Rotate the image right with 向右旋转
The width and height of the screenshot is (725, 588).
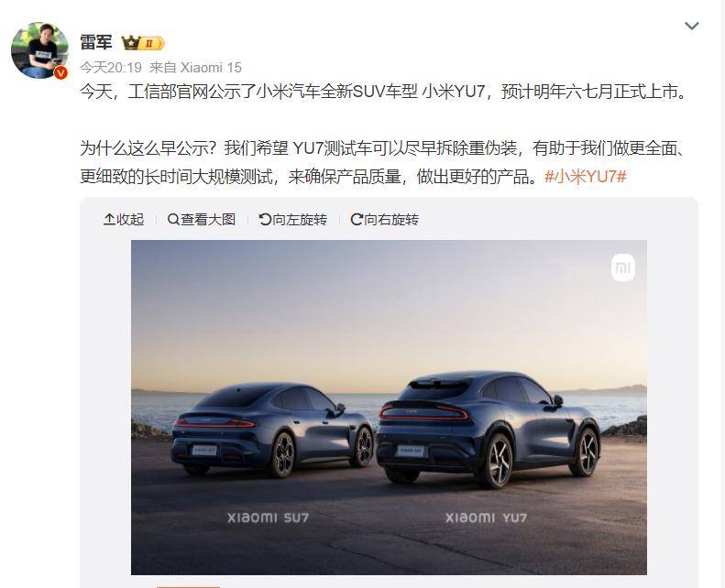[385, 220]
